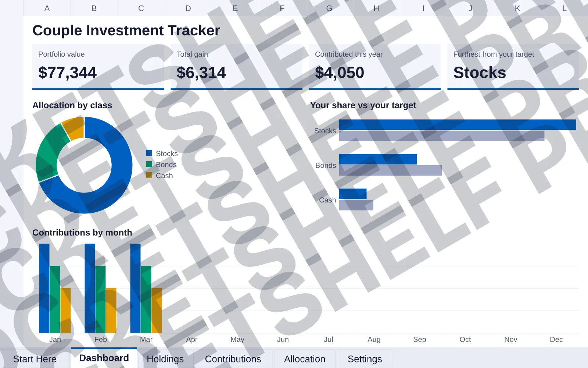Click the blue Stocks legend swatch
Screen dimensions: 588x368
coord(149,153)
